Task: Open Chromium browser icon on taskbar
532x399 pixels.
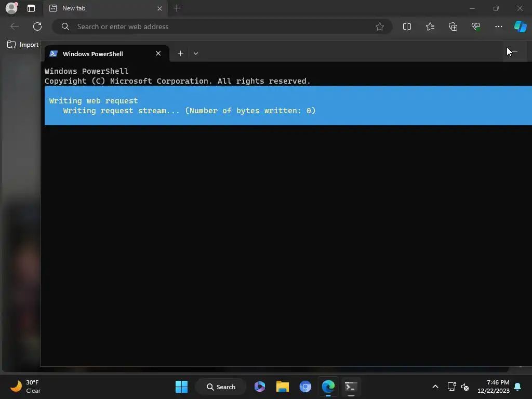Action: (305, 387)
